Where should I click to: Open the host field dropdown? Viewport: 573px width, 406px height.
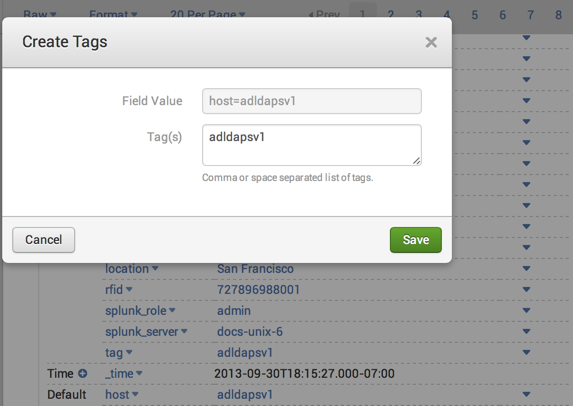point(135,394)
